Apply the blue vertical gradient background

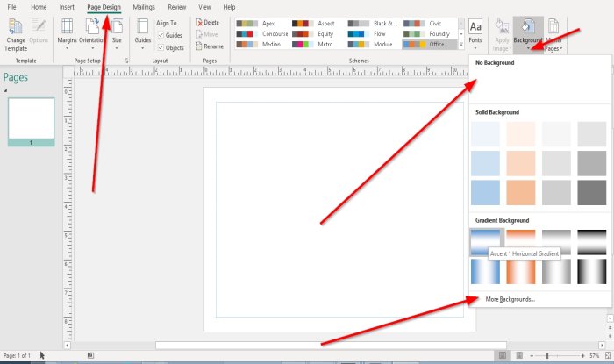click(485, 272)
